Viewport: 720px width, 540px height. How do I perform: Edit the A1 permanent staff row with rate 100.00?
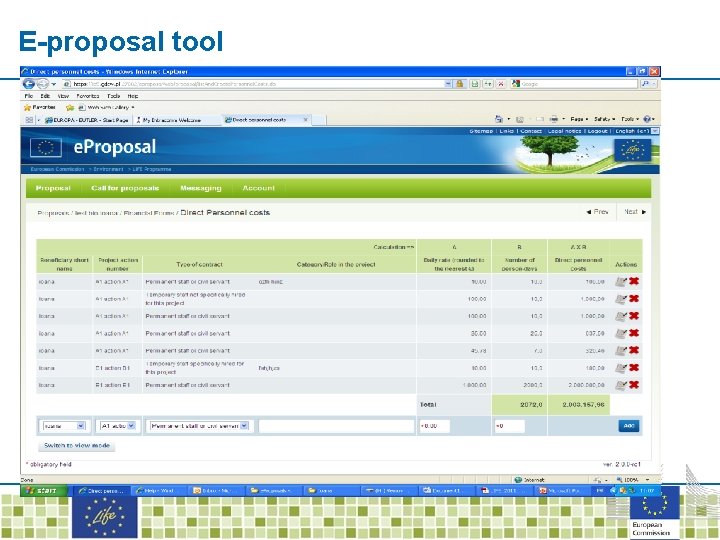click(621, 316)
